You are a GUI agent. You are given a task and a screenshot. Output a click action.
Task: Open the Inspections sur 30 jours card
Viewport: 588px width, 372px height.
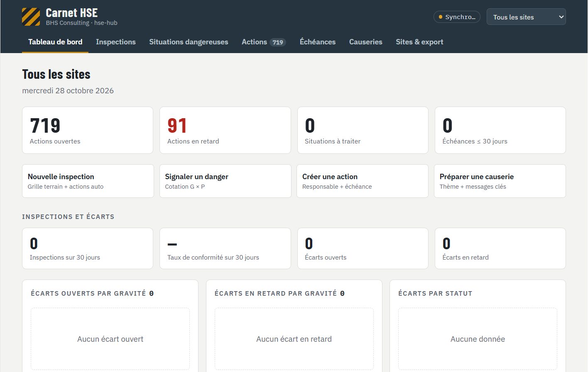coord(88,248)
